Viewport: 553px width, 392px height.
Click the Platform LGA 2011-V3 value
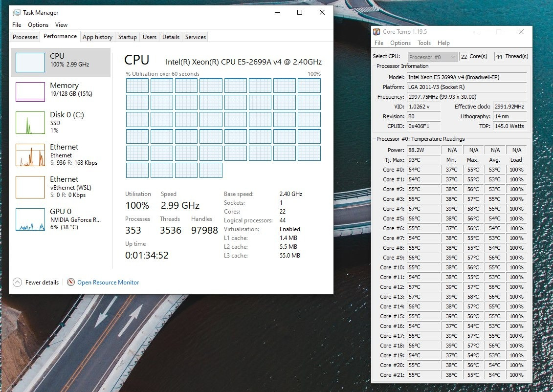click(466, 87)
